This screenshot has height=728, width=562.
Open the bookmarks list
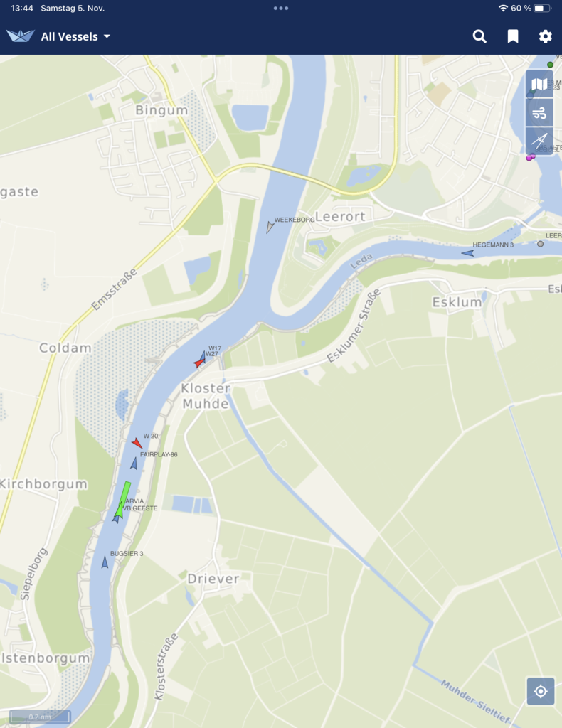(513, 36)
